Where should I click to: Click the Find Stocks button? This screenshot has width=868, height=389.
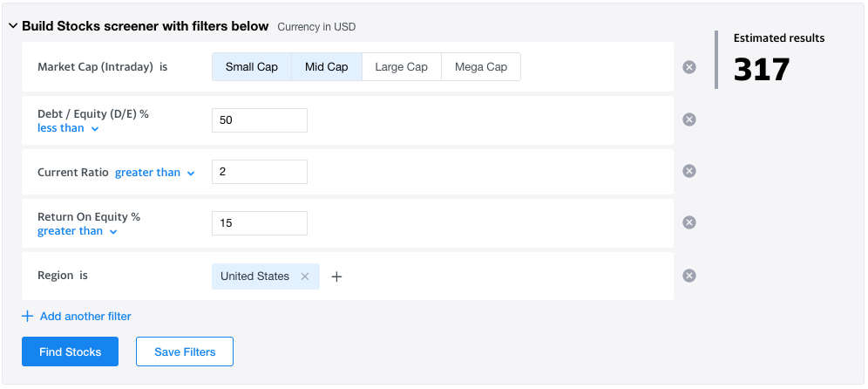(71, 351)
